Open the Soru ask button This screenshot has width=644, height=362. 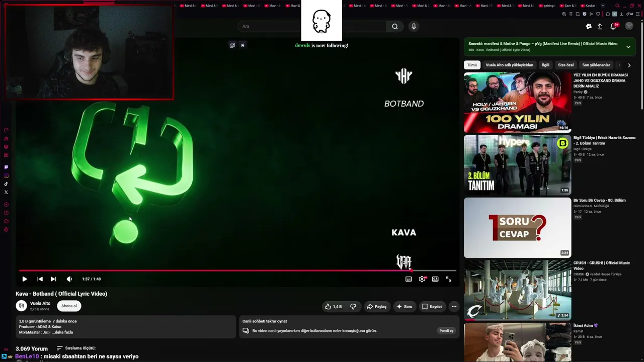click(x=404, y=306)
